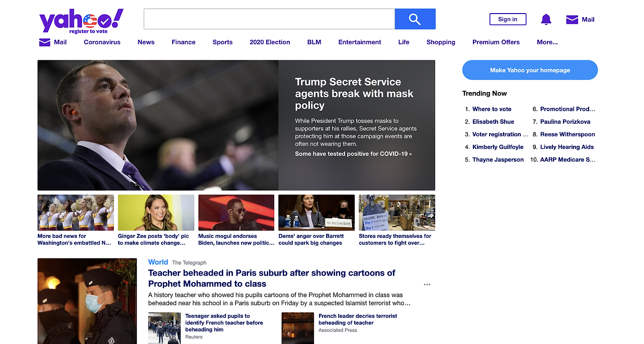Click the envelope icon in the nav bar
This screenshot has width=644, height=344.
pos(45,42)
